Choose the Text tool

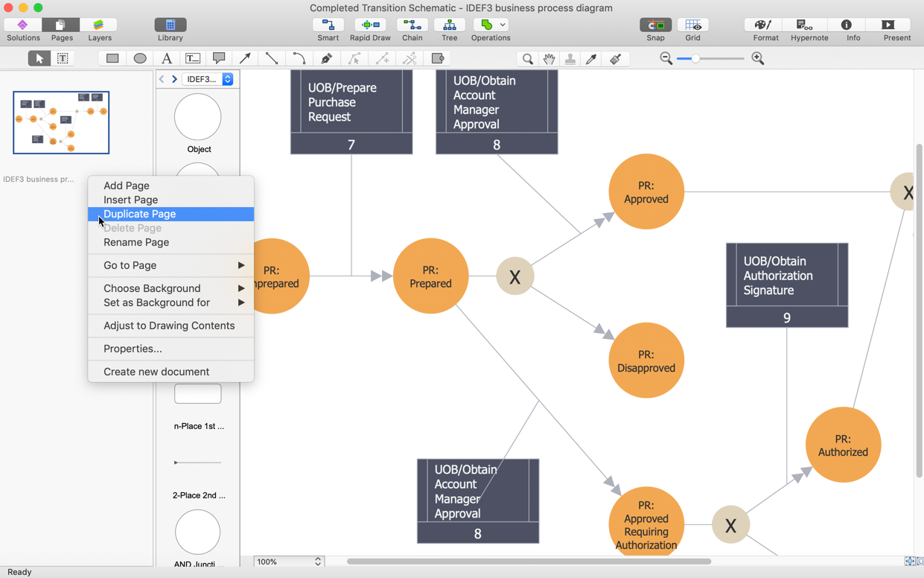point(167,58)
